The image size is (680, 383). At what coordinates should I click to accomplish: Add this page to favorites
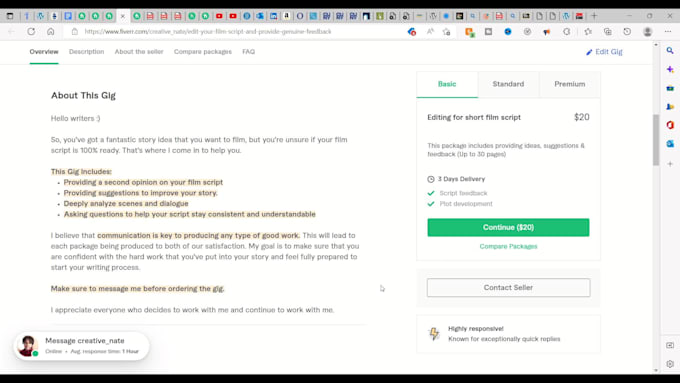tap(446, 32)
